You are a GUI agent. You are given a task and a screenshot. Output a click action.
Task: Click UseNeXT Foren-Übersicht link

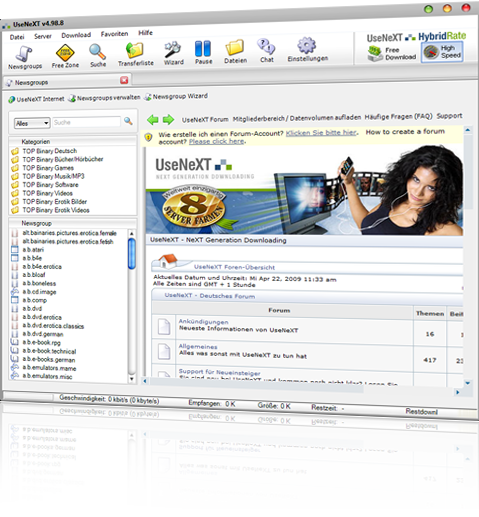pyautogui.click(x=234, y=267)
